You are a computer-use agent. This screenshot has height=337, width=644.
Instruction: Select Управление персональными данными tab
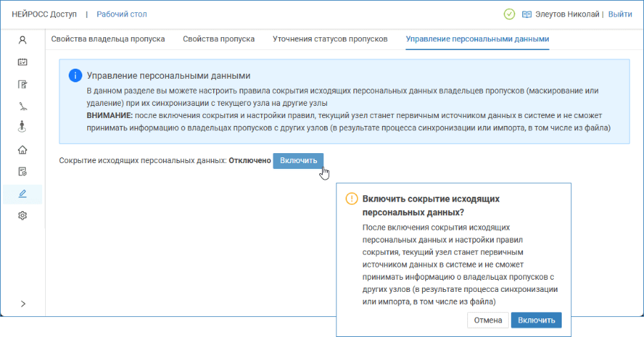477,39
